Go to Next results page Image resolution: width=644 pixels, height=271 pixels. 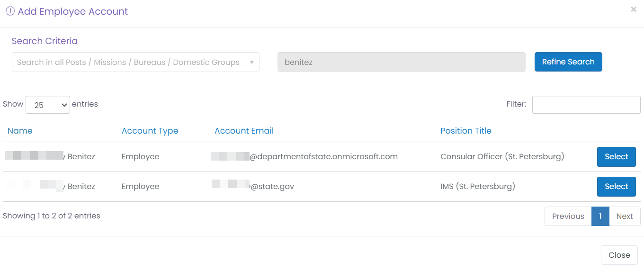(x=625, y=216)
